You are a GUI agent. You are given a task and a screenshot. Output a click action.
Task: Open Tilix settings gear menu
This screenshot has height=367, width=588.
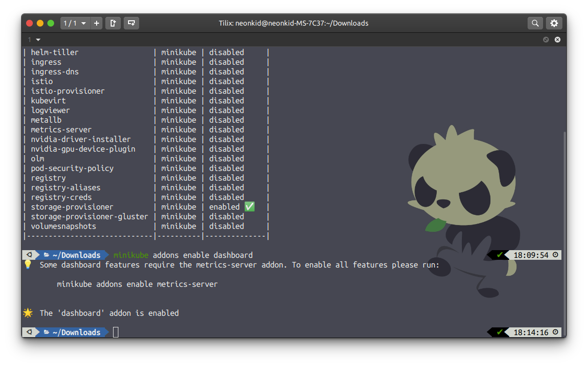pyautogui.click(x=554, y=23)
